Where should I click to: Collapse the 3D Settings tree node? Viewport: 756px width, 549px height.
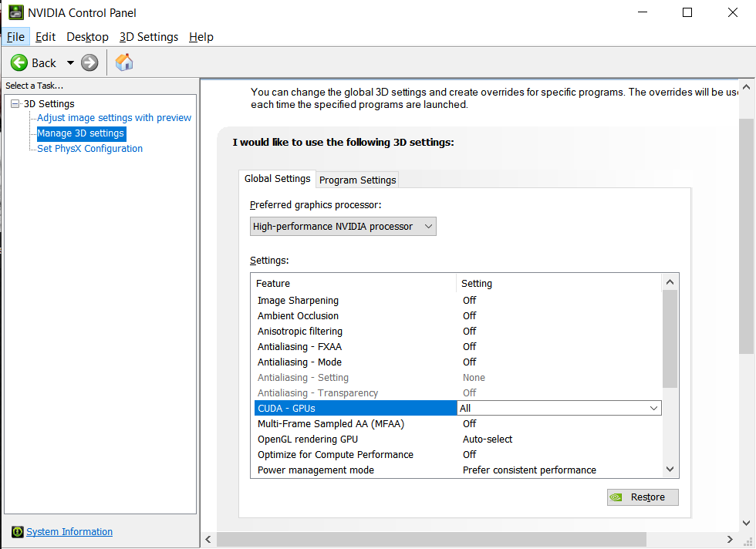[15, 103]
